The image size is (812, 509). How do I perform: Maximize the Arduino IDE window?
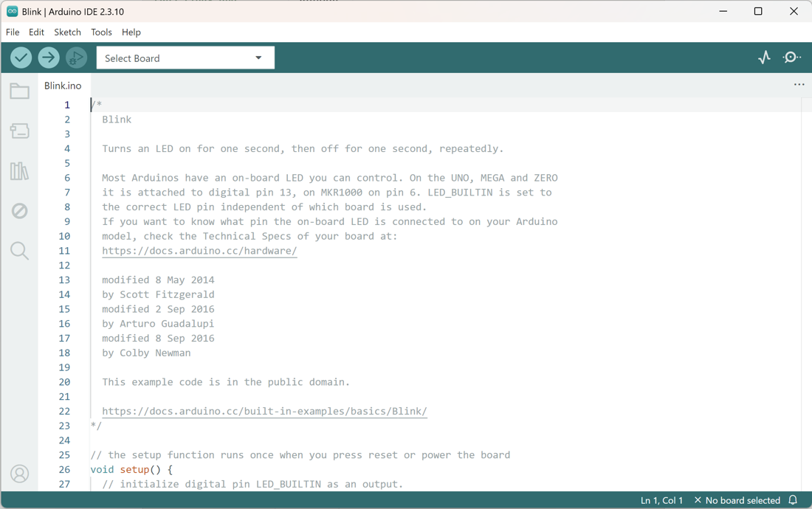[x=758, y=11]
